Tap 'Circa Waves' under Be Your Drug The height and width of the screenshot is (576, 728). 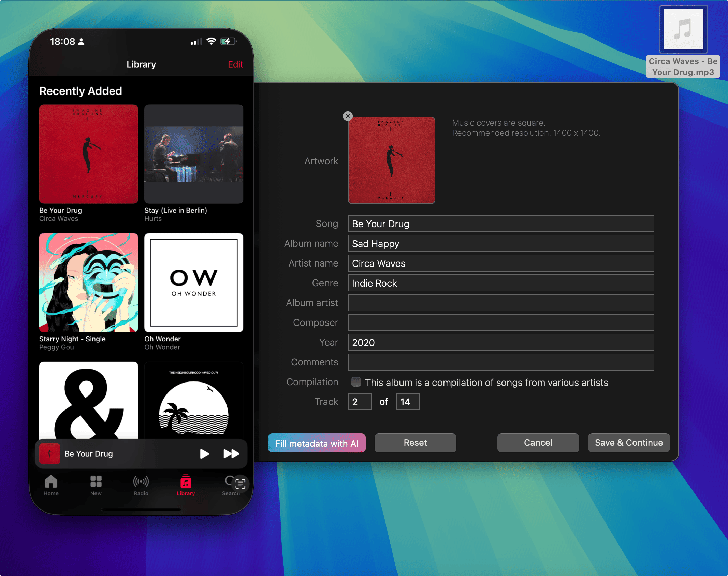[59, 219]
